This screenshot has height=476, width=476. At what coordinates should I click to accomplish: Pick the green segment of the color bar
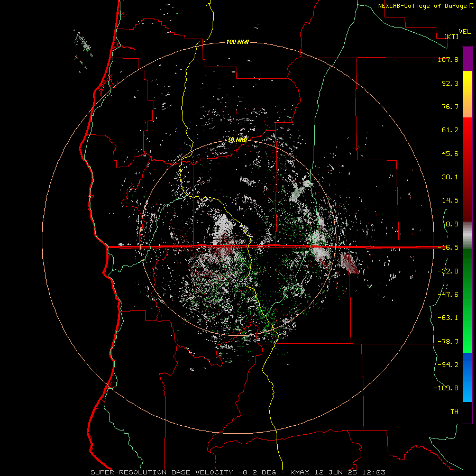(x=467, y=300)
